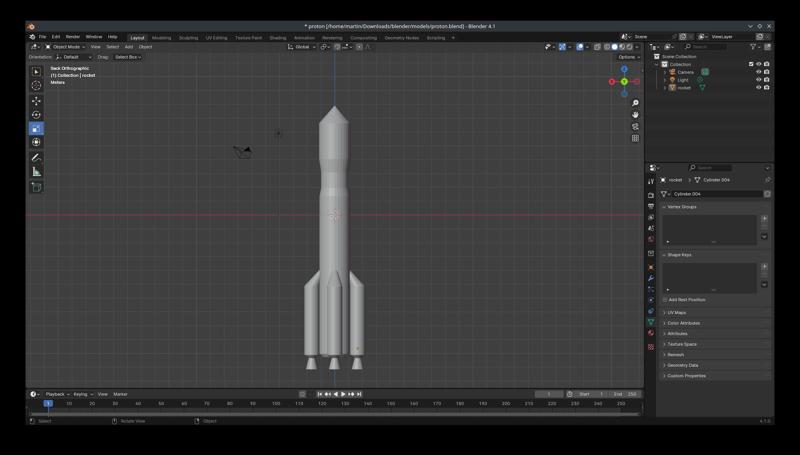Click the Blender logo menu icon

pyautogui.click(x=32, y=37)
